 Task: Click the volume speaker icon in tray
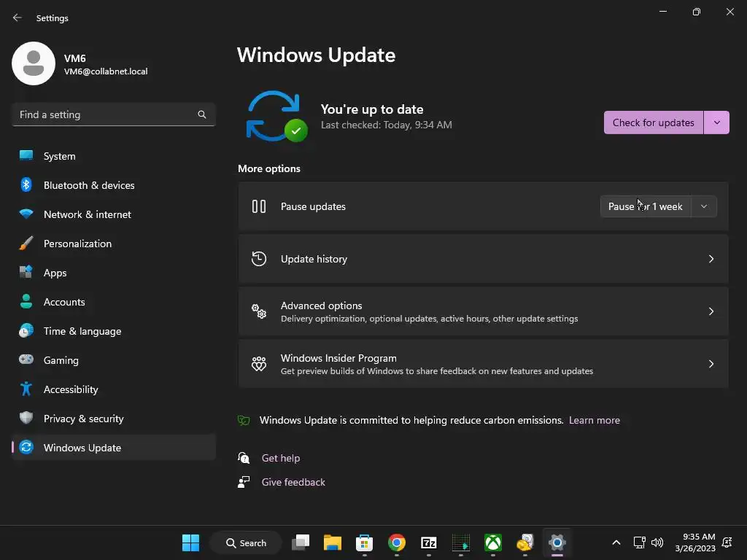click(657, 542)
